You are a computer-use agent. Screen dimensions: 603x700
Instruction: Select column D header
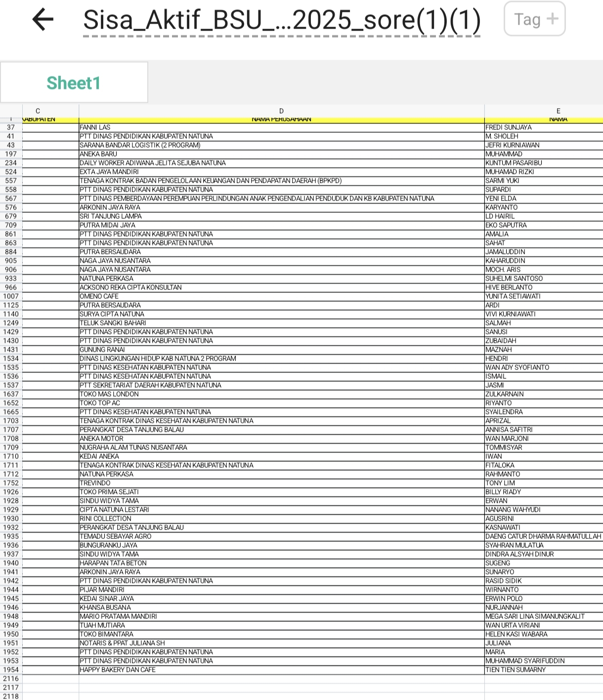pyautogui.click(x=281, y=111)
